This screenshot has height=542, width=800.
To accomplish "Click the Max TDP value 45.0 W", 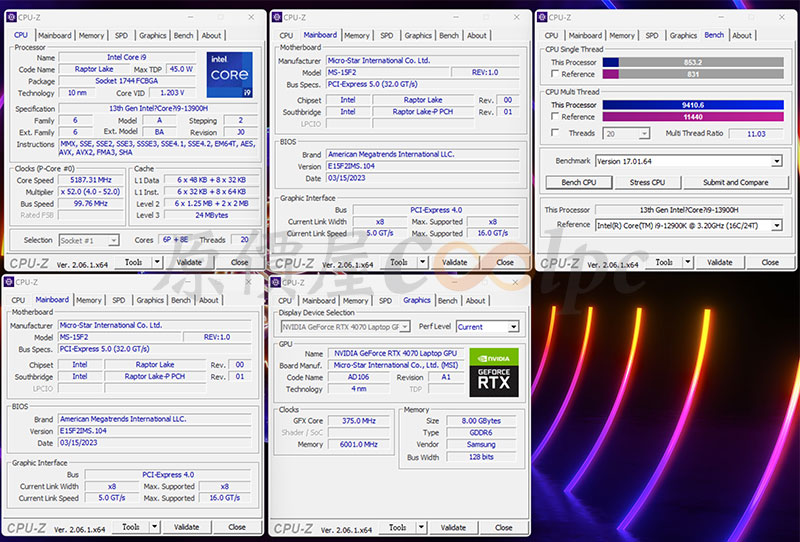I will pyautogui.click(x=181, y=69).
